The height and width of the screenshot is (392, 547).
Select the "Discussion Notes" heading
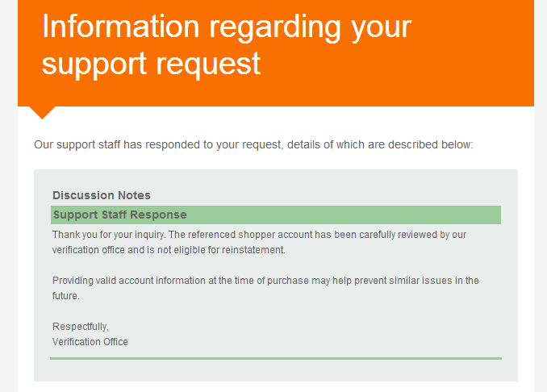coord(102,195)
